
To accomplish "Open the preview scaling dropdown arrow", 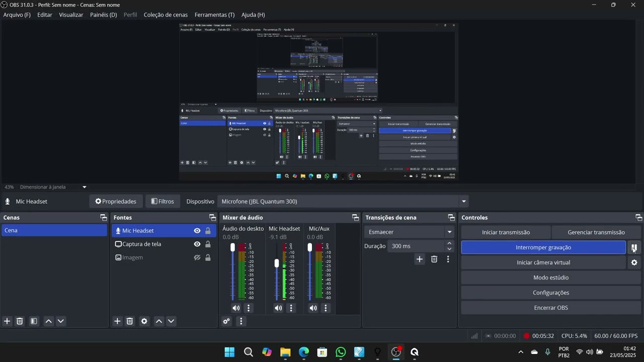I will point(85,187).
